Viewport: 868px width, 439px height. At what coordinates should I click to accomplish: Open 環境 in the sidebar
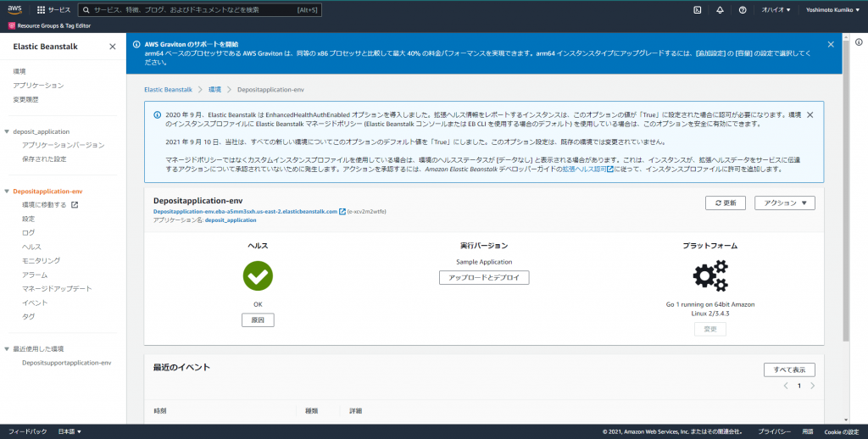point(19,71)
